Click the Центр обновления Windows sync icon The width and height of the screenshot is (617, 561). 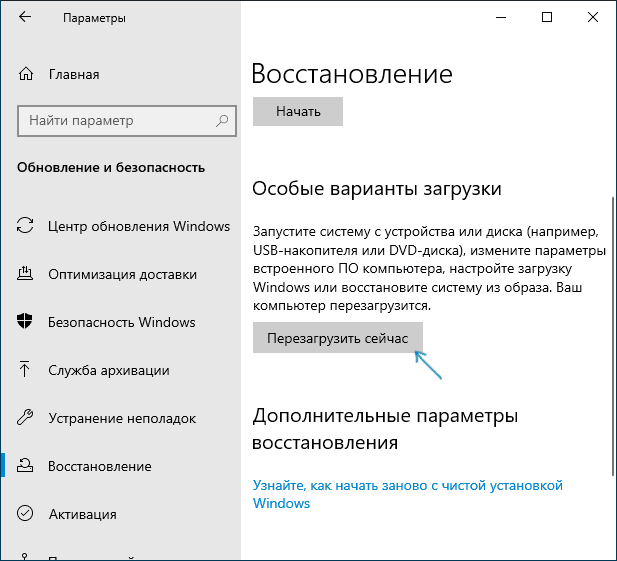[x=26, y=226]
